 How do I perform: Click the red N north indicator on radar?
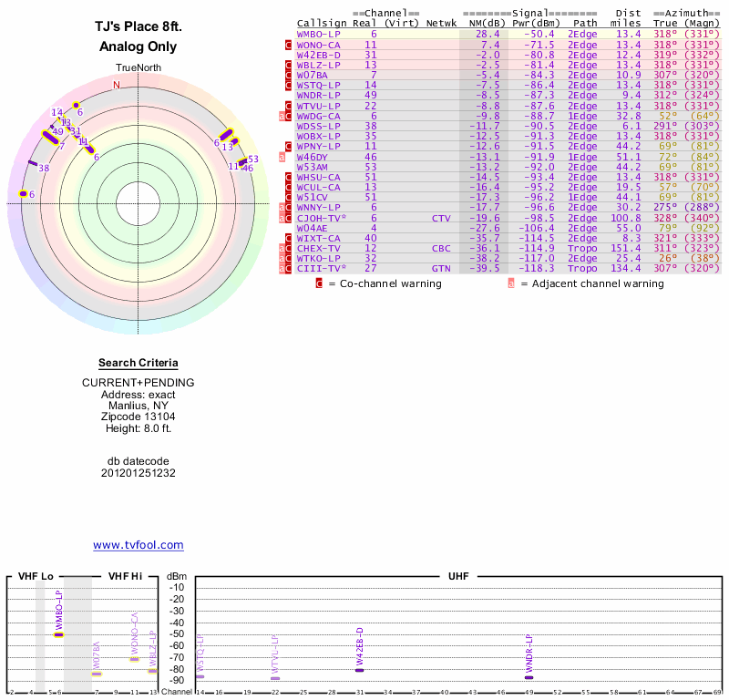pyautogui.click(x=116, y=85)
